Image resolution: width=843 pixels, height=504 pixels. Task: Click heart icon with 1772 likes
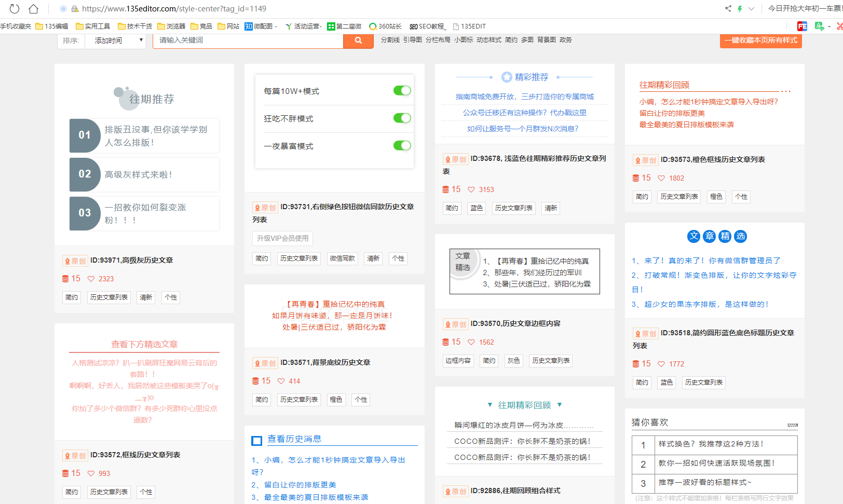(x=661, y=364)
